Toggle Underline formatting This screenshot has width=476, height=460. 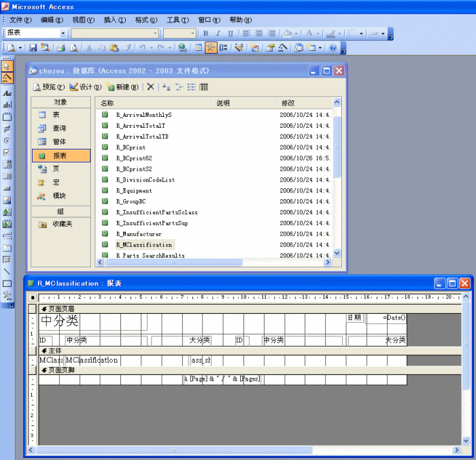pos(231,33)
